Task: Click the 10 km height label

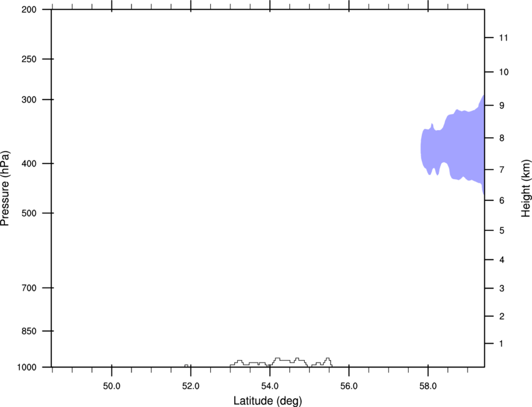Action: [x=504, y=72]
